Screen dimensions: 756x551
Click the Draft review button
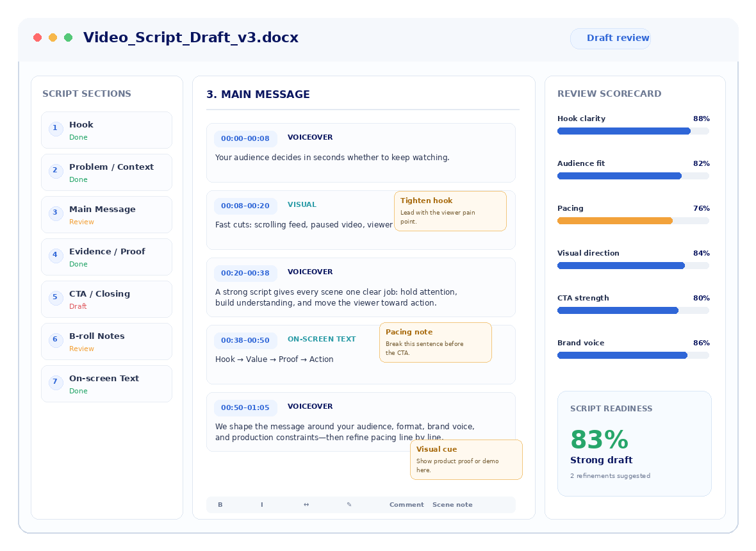[611, 38]
